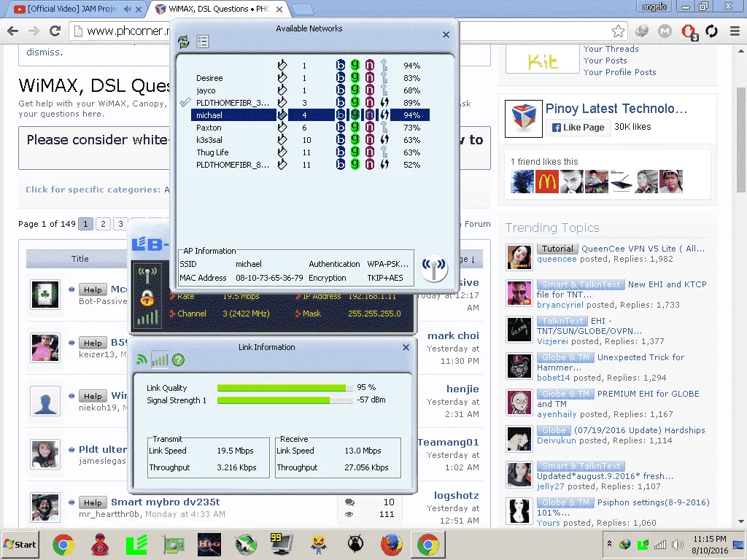
Task: Show the signal bars statistics view
Action: click(160, 360)
